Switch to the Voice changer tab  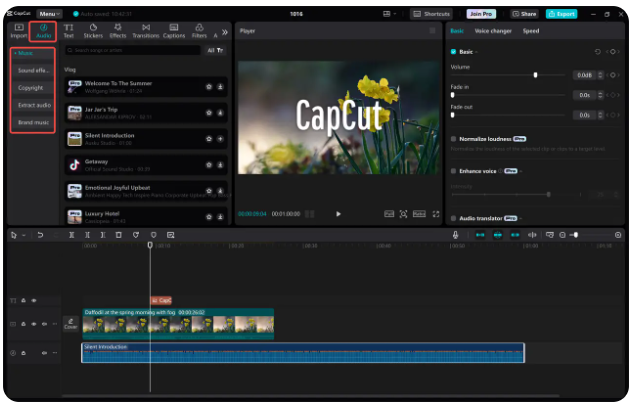tap(495, 31)
